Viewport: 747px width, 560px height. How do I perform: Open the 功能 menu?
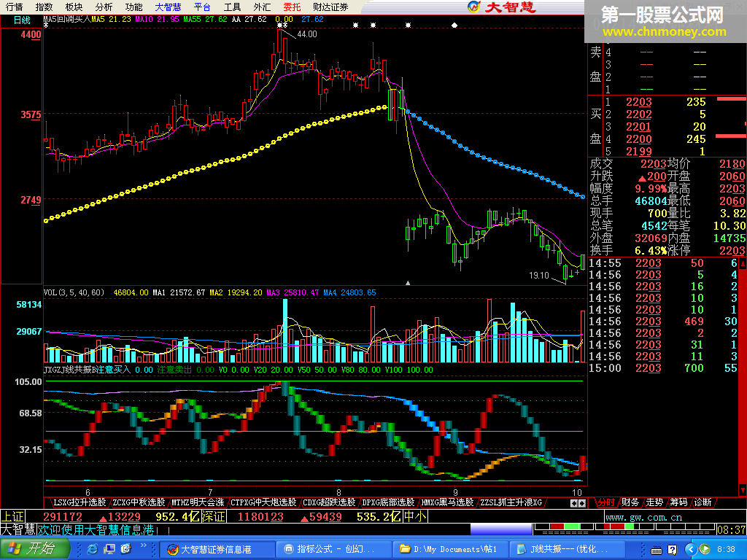134,7
